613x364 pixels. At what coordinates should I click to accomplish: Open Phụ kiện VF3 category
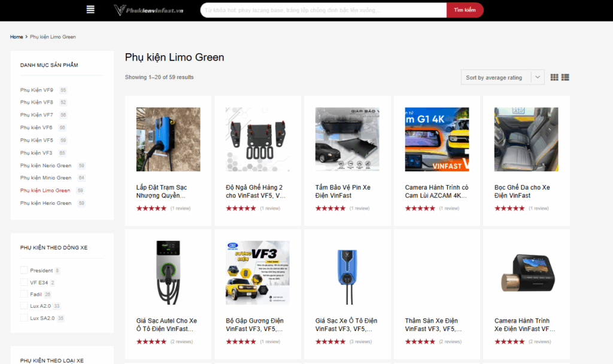click(37, 153)
